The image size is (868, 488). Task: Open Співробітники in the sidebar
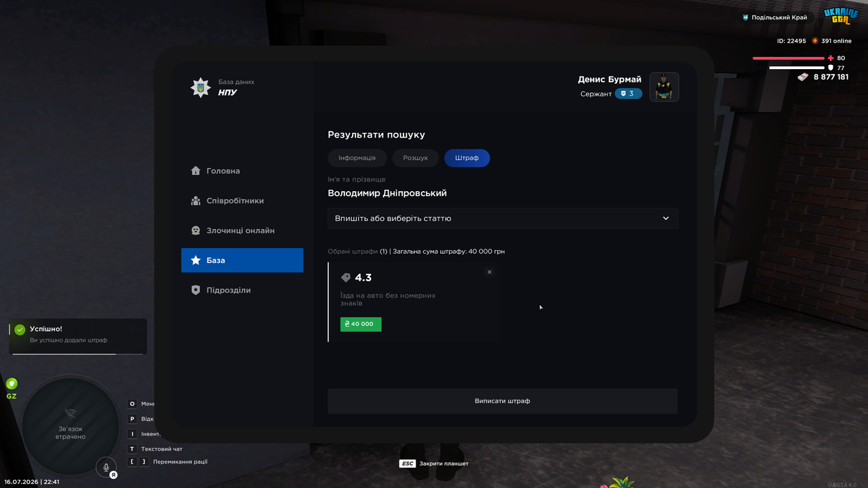[242, 201]
